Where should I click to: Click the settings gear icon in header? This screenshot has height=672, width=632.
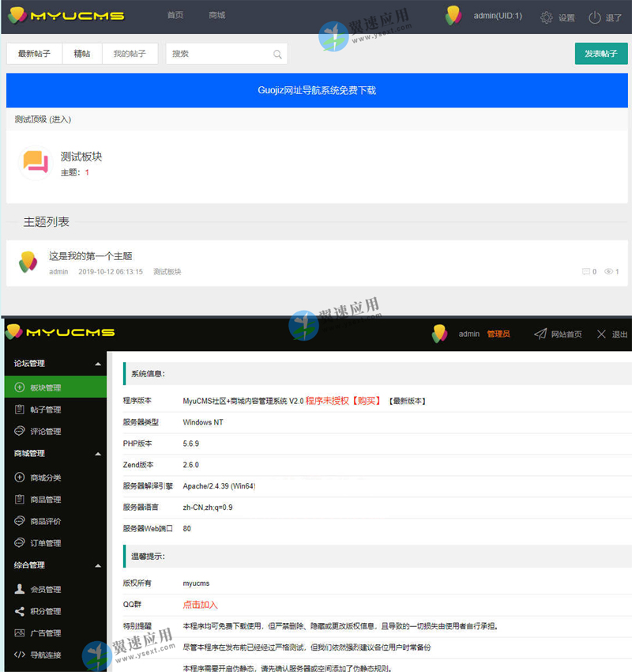click(x=546, y=17)
